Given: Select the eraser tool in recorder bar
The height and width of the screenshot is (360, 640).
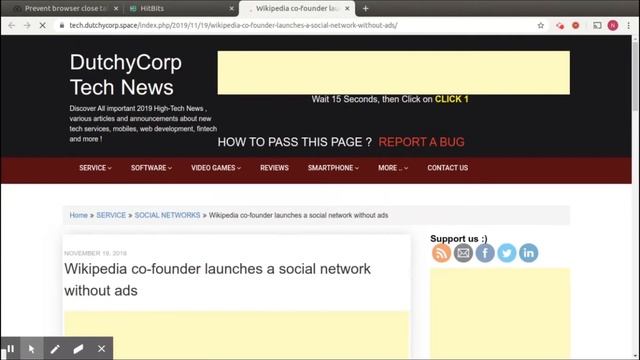Looking at the screenshot, I should coord(78,349).
